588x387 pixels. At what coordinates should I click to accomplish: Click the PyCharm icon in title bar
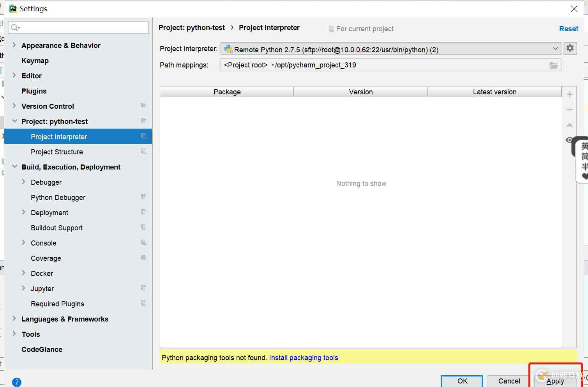[x=13, y=9]
